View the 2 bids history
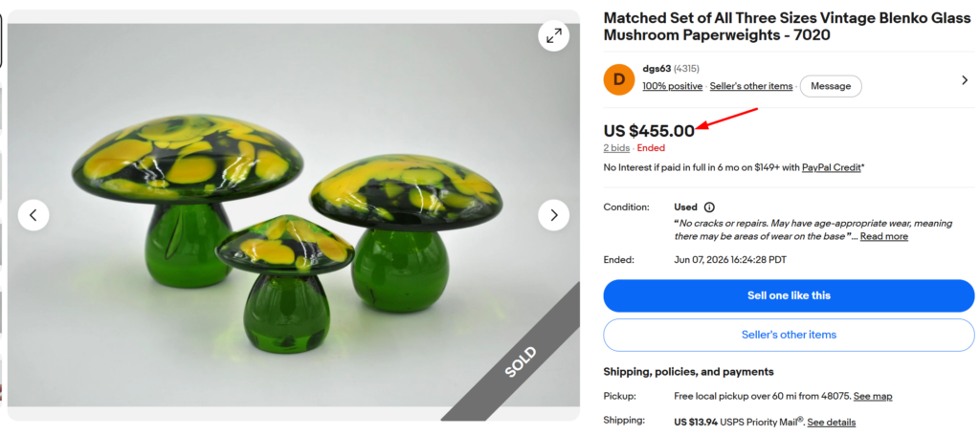Screen dimensions: 980x435 pos(616,148)
